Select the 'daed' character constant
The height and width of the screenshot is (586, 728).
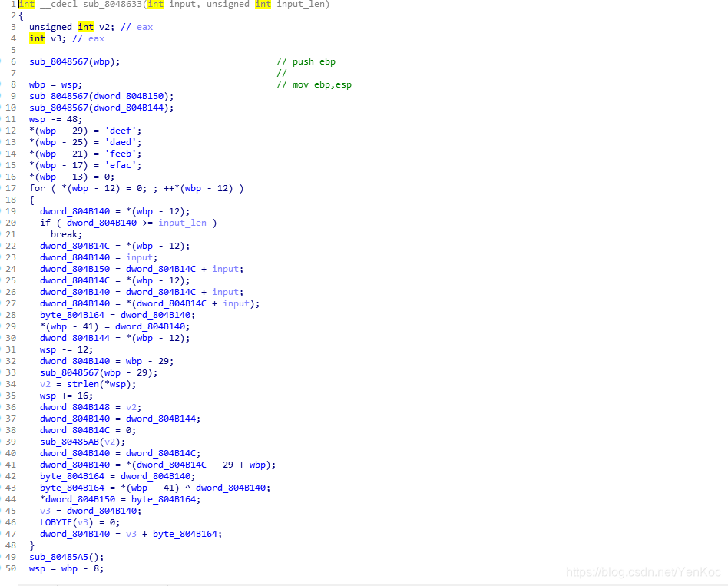point(121,143)
